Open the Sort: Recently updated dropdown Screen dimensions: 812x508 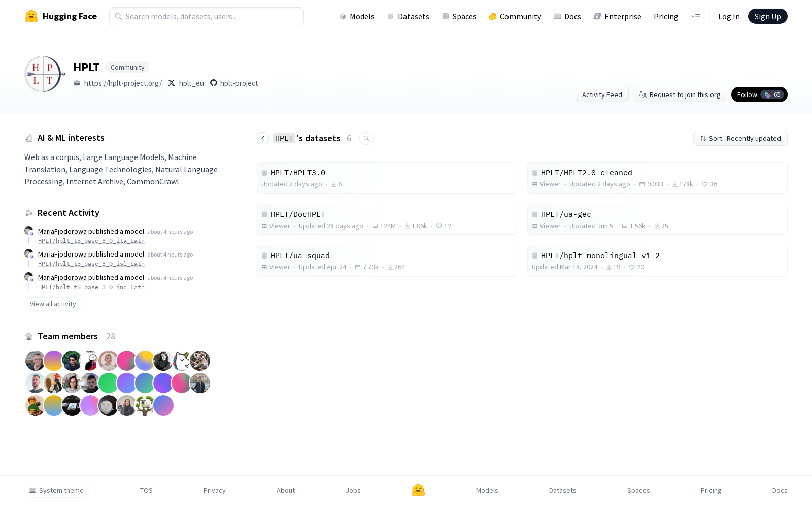pyautogui.click(x=740, y=138)
